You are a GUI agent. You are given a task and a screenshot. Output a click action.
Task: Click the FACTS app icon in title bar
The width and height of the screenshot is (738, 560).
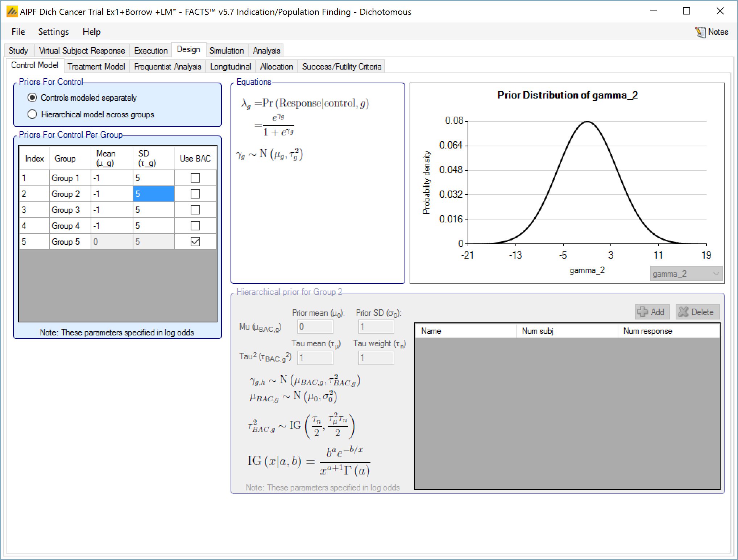click(x=12, y=12)
